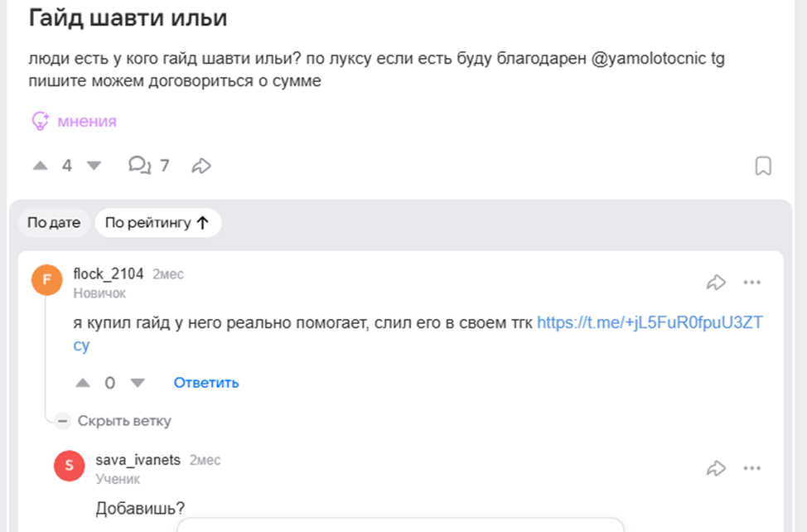The image size is (807, 532).
Task: Click flock_2104's orange avatar
Action: [x=47, y=280]
